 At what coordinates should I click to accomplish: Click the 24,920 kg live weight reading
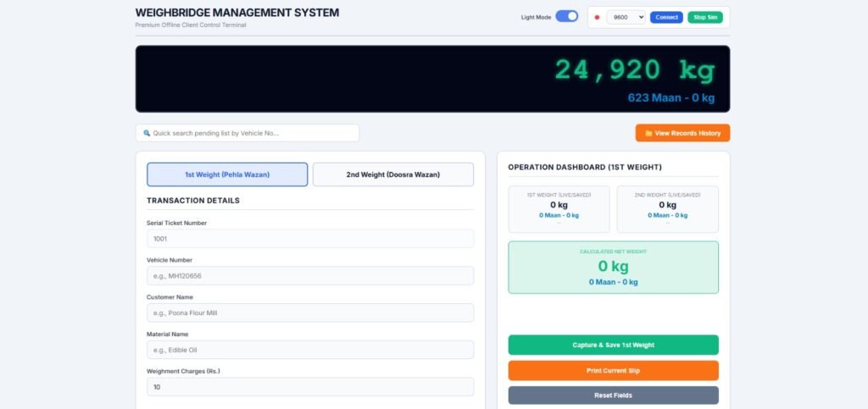(x=635, y=71)
